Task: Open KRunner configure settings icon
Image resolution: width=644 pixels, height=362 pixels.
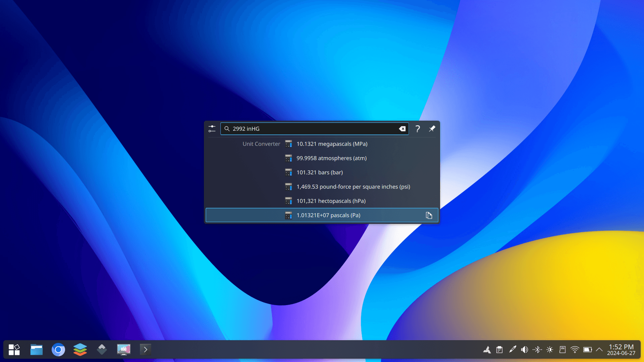Action: tap(212, 129)
